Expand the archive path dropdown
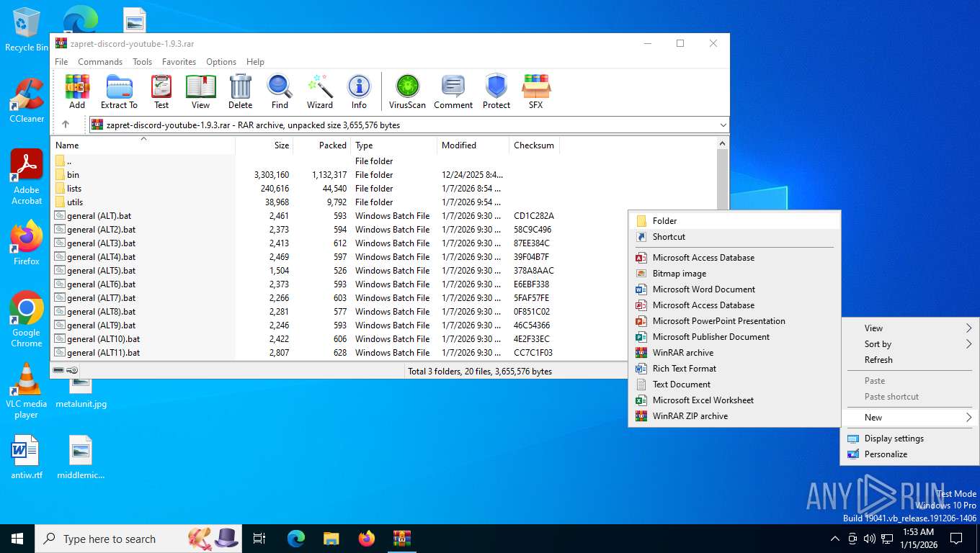Image resolution: width=980 pixels, height=553 pixels. (723, 125)
